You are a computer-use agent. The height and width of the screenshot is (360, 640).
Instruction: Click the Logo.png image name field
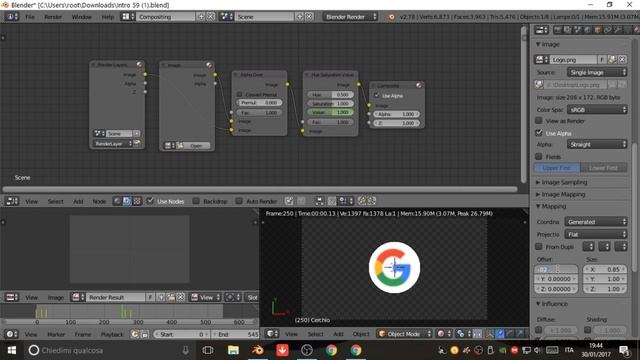coord(573,60)
